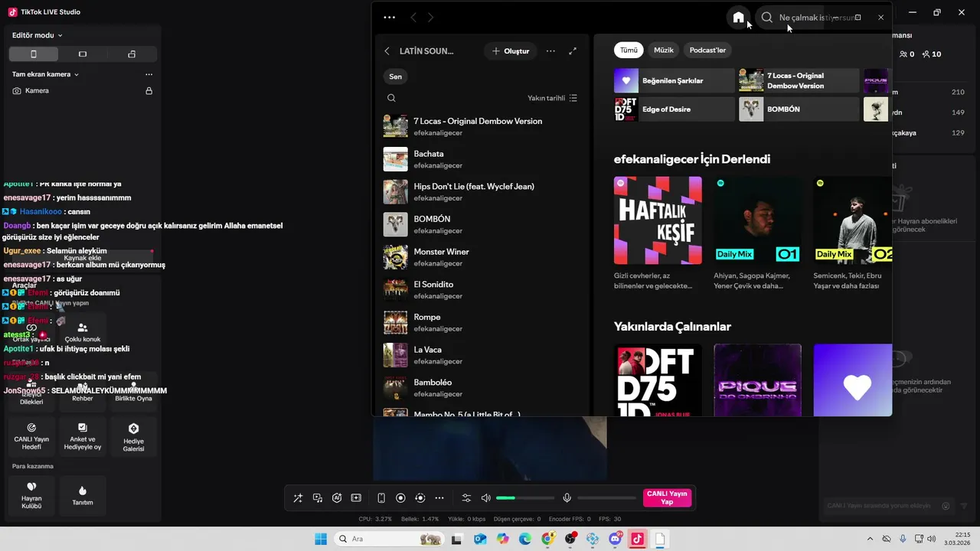This screenshot has height=551, width=980.
Task: Adjust the microphone level slider
Action: coord(607,498)
